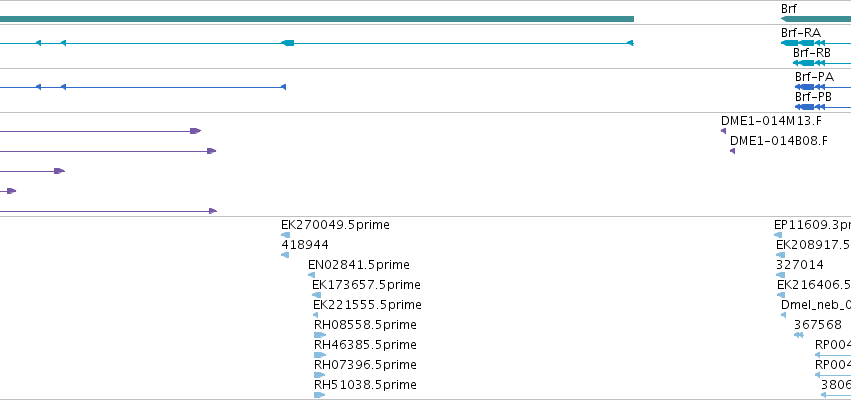
Task: Click the thick exon block on the light-blue transcript
Action: [x=288, y=43]
